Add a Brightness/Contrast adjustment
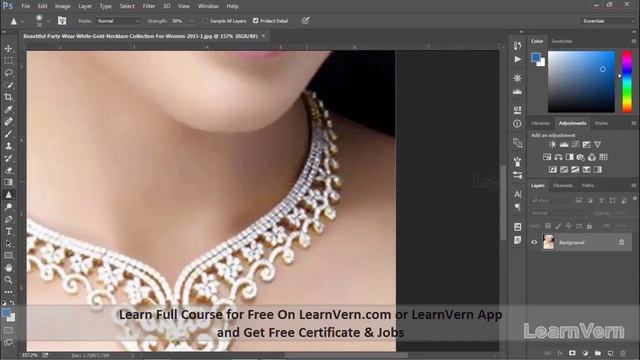This screenshot has height=360, width=640. [x=552, y=144]
